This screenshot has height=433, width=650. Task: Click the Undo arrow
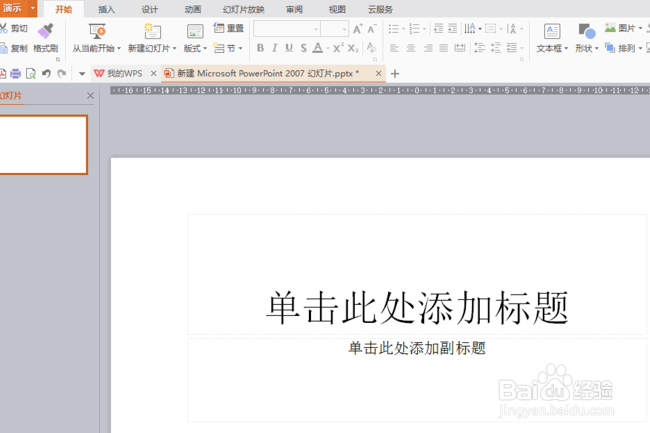[x=46, y=74]
